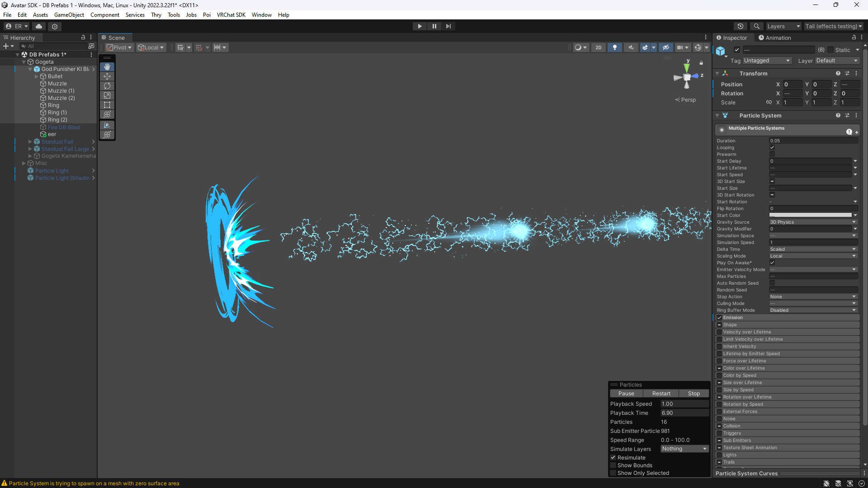Click the Play mode button

pos(420,26)
